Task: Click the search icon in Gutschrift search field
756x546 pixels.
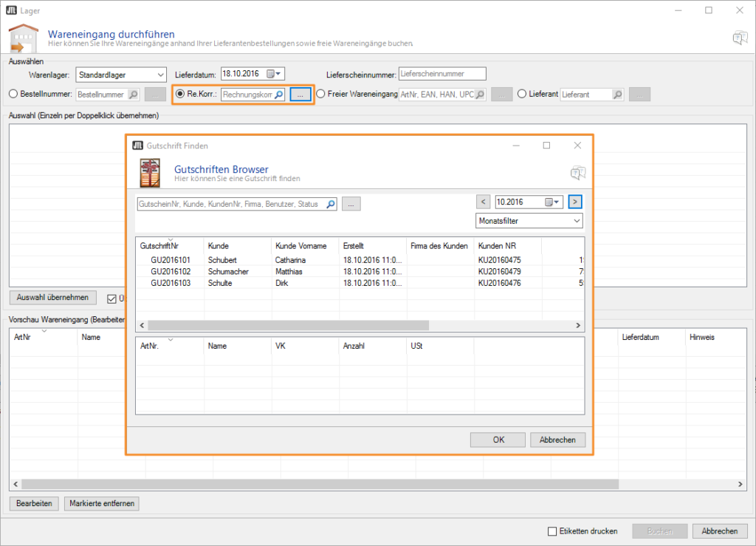Action: (331, 204)
